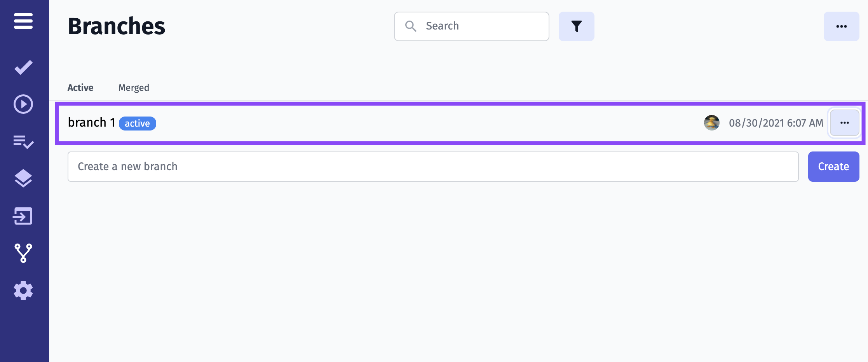Open the branch 1 entry

point(91,123)
